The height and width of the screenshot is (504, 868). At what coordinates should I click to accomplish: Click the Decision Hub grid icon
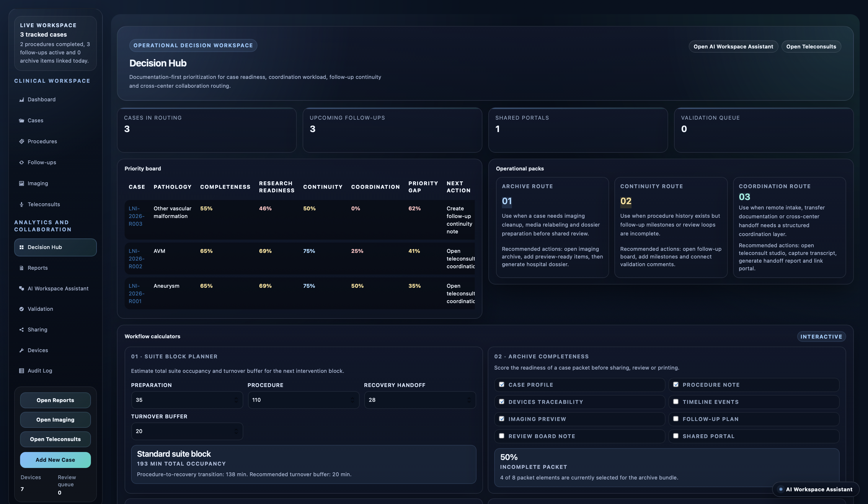(x=21, y=247)
